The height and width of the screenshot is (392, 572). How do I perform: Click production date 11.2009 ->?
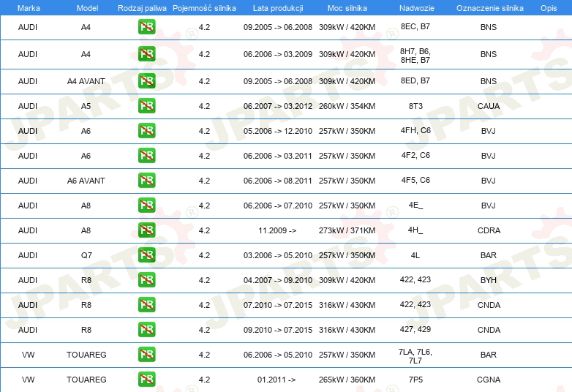pyautogui.click(x=277, y=230)
